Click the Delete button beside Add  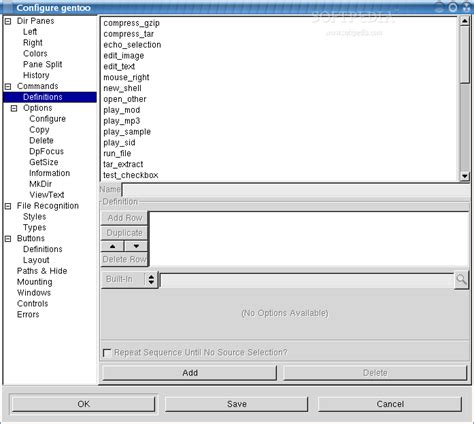[375, 373]
